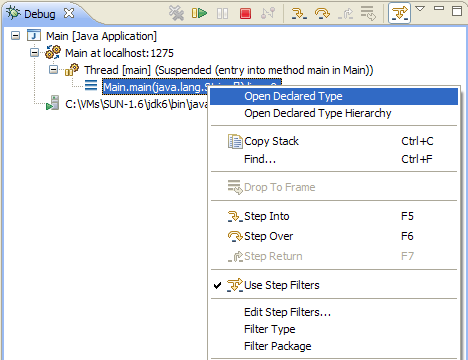Choose Open Declared Type Hierarchy
468x360 pixels.
(334, 113)
